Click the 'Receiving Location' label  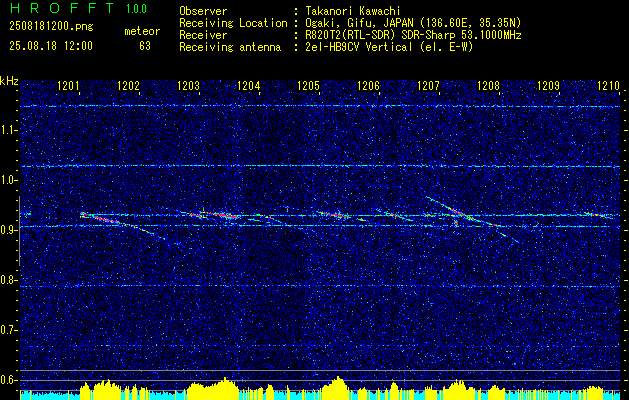tap(233, 23)
